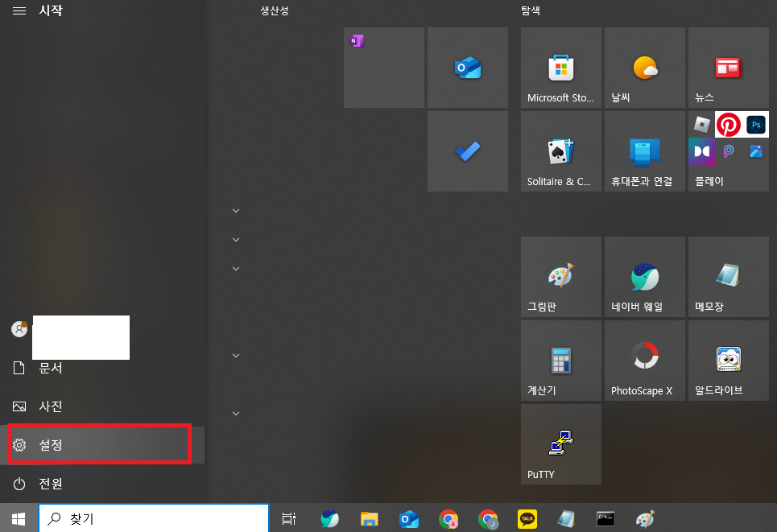Click the Dolby icon in 플레이 tile

coord(701,151)
